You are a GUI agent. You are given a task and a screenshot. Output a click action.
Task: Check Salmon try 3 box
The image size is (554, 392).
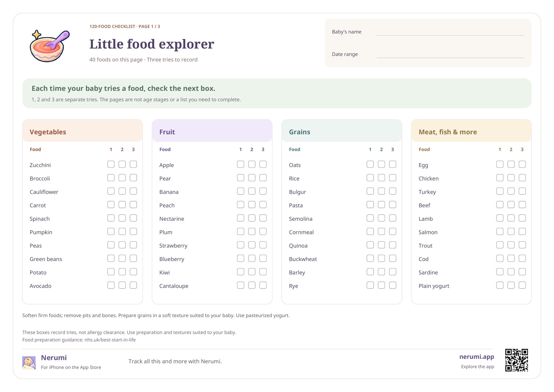(522, 232)
